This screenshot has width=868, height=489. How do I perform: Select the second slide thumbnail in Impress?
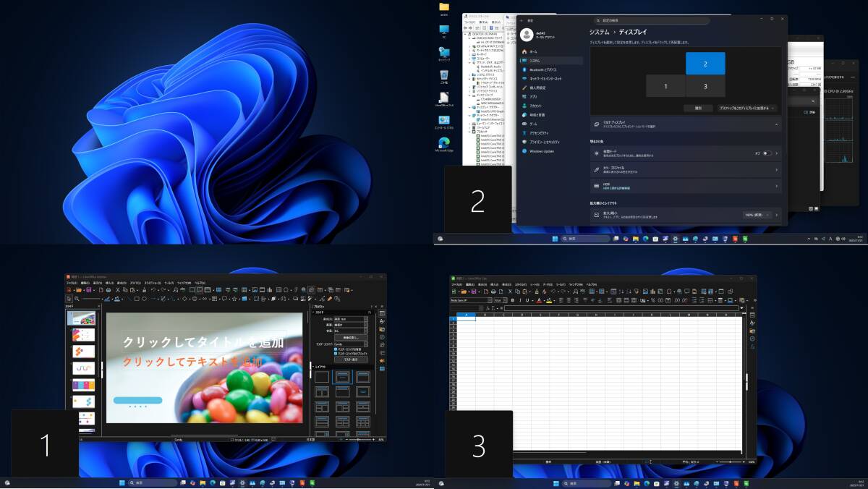tap(83, 335)
